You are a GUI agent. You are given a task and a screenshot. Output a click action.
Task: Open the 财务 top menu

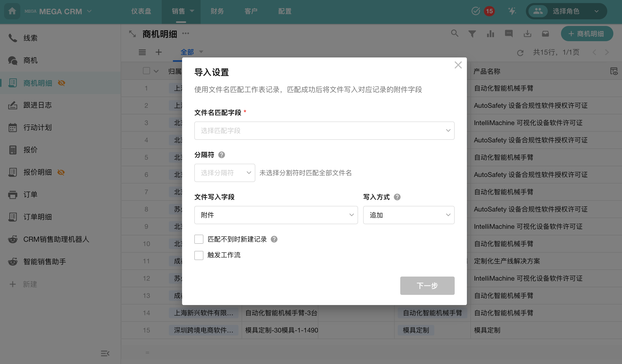point(217,11)
